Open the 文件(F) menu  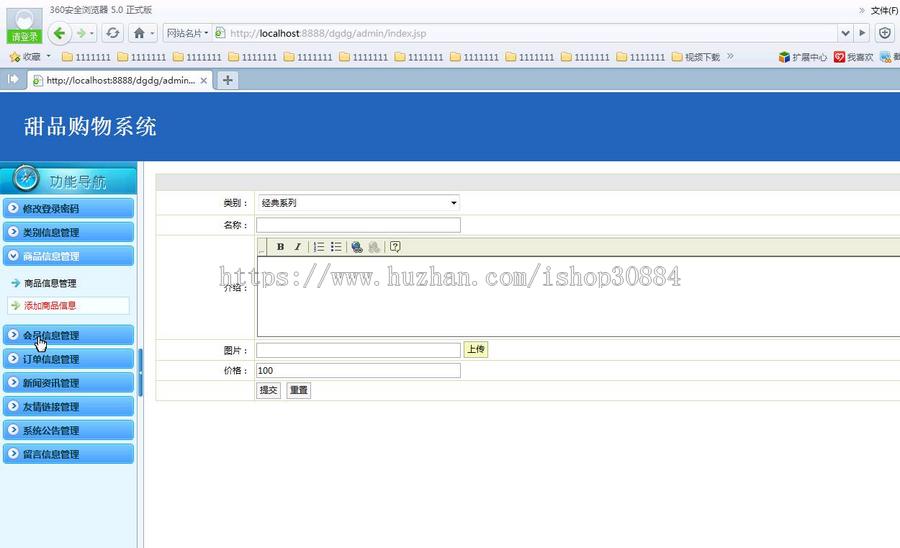pos(885,10)
